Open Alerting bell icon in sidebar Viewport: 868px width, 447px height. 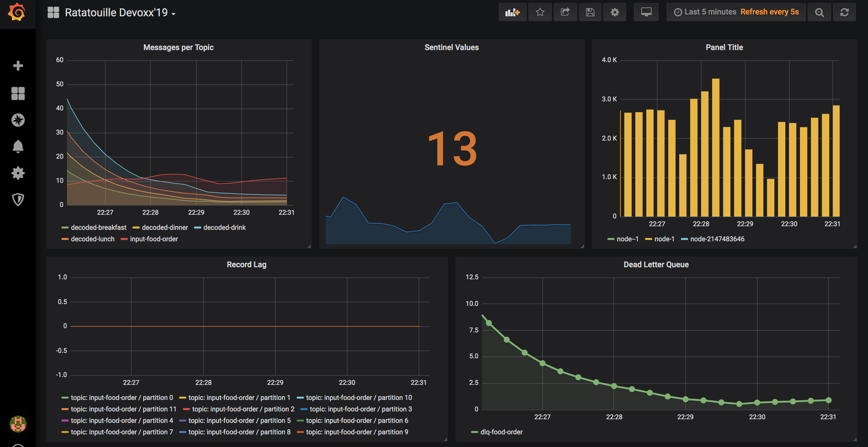coord(18,146)
